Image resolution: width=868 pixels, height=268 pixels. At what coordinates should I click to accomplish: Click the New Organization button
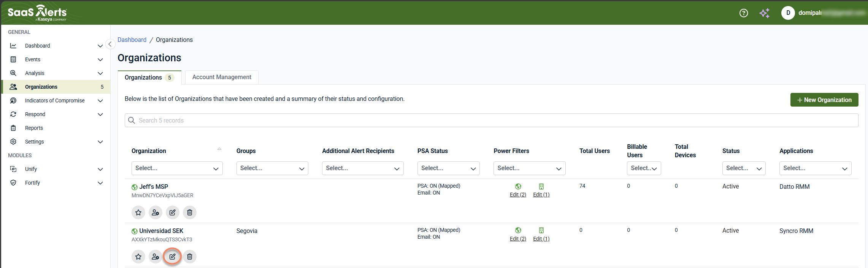(x=824, y=100)
